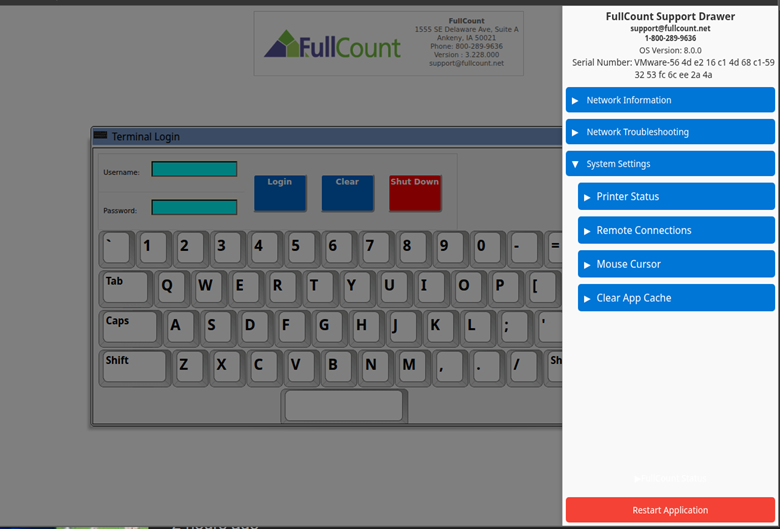Tap the Tab key on virtual keyboard
Viewport: 780px width, 529px height.
tap(126, 288)
